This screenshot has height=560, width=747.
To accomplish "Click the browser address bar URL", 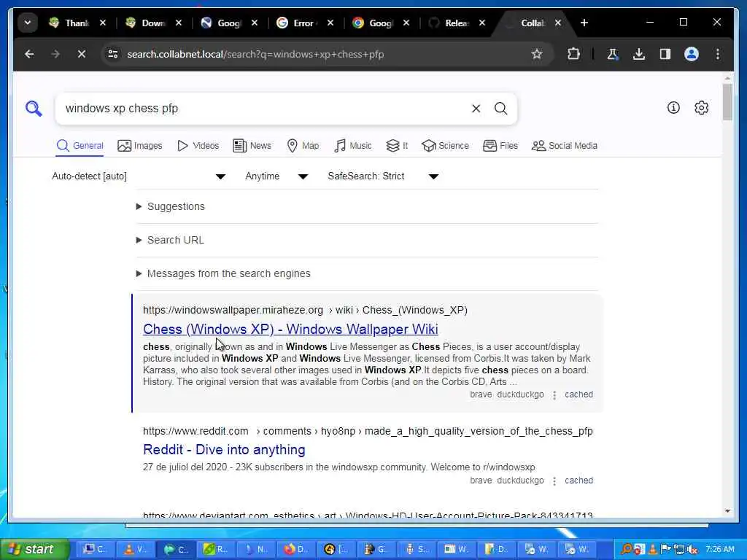I will click(255, 54).
